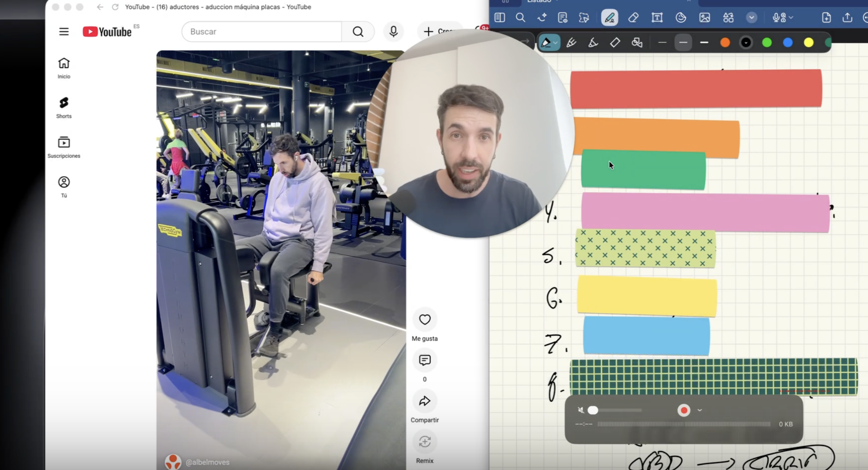Open Suscripciones in YouTube sidebar

(64, 148)
